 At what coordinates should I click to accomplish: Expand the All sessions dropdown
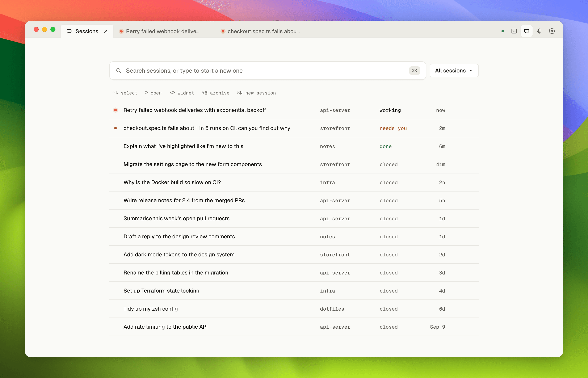pyautogui.click(x=454, y=71)
